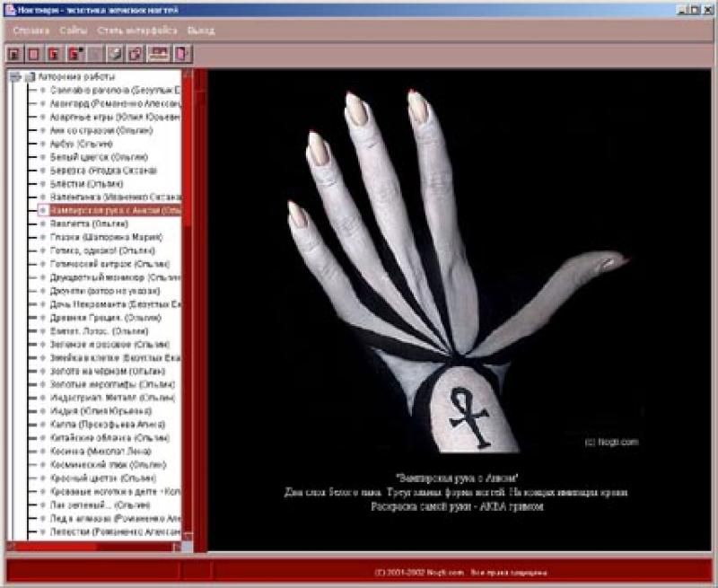This screenshot has width=718, height=588.
Task: Open the "Сайты" menu
Action: [74, 30]
